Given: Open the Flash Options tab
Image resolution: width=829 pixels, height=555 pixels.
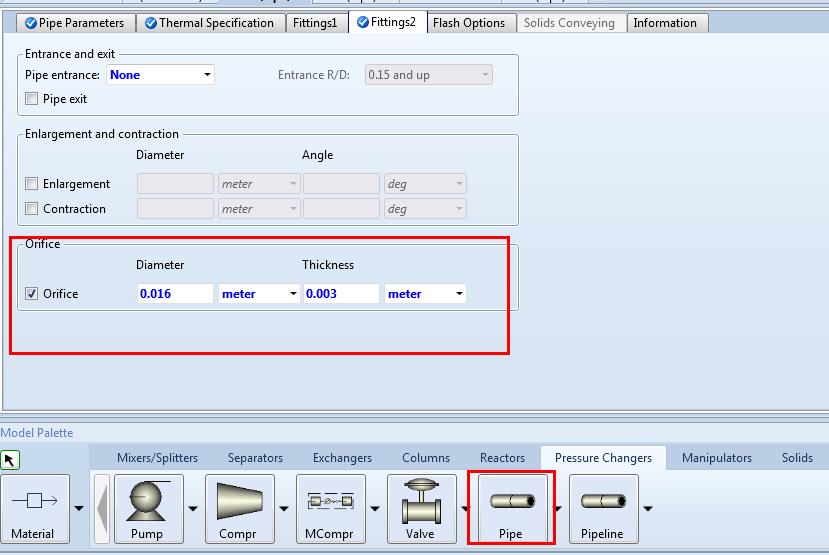Looking at the screenshot, I should [468, 23].
